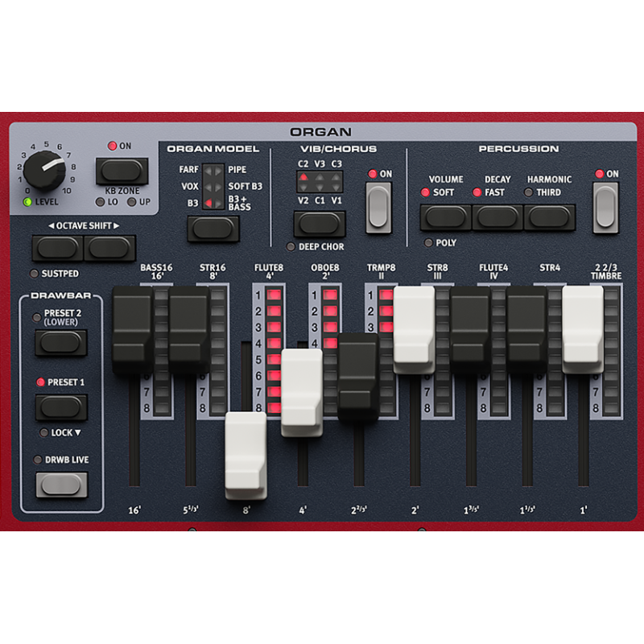The height and width of the screenshot is (644, 644).
Task: Click the SUSTPED indicator LED
Action: point(34,274)
